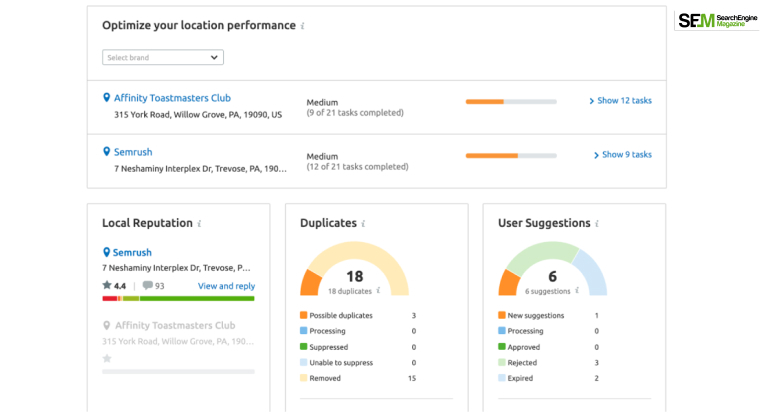Click 'New suggestions' label

tap(536, 315)
